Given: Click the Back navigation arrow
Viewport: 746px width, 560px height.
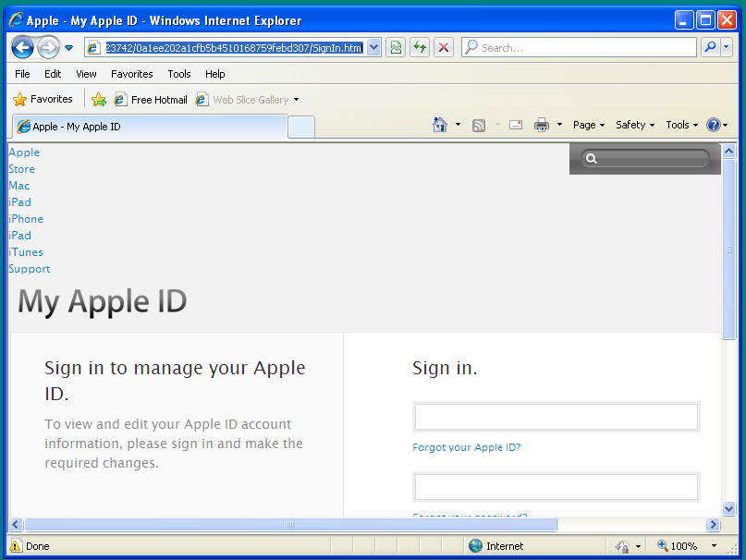Looking at the screenshot, I should click(22, 47).
